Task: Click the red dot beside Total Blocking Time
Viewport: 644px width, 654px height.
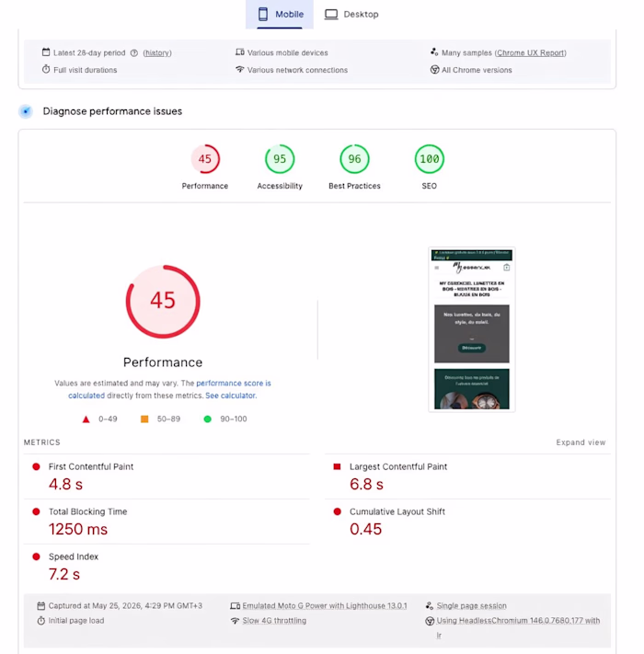Action: tap(36, 511)
